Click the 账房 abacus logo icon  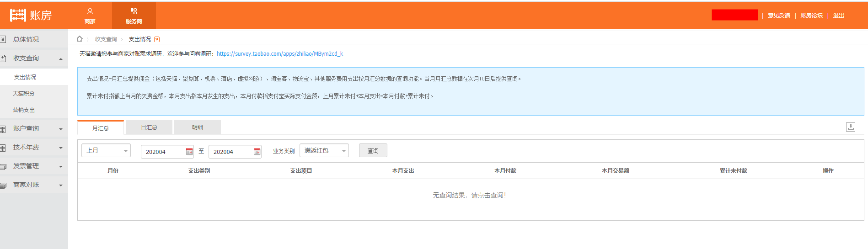[x=18, y=15]
